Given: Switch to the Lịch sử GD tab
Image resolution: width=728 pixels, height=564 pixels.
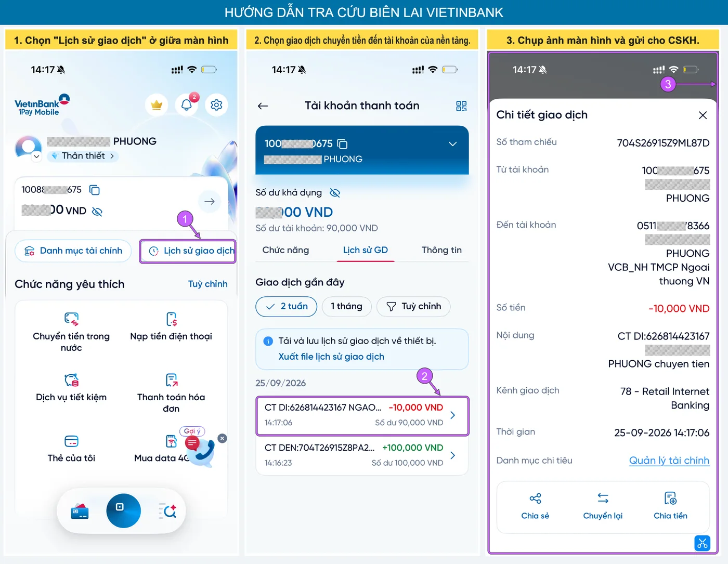Looking at the screenshot, I should [366, 250].
